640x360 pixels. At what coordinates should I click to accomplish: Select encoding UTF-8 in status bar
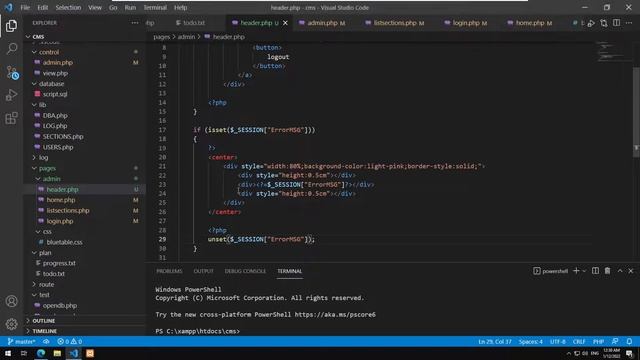tap(558, 341)
